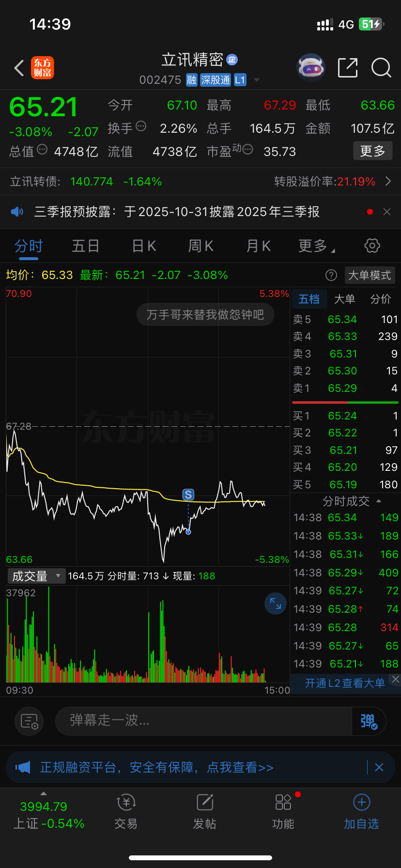Tap the cellular signal bars icon in status bar
401x868 pixels.
click(325, 25)
